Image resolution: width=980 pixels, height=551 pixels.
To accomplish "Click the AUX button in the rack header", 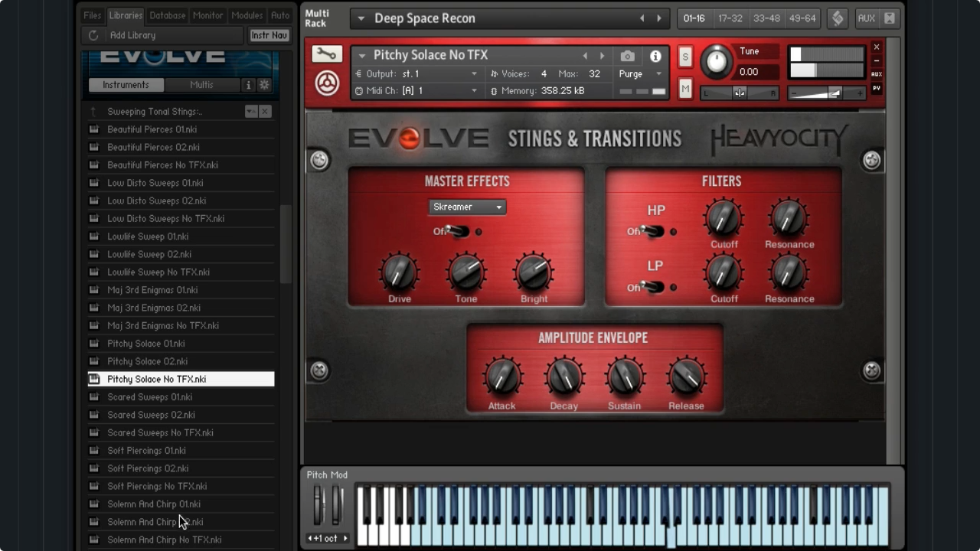I will pyautogui.click(x=866, y=18).
